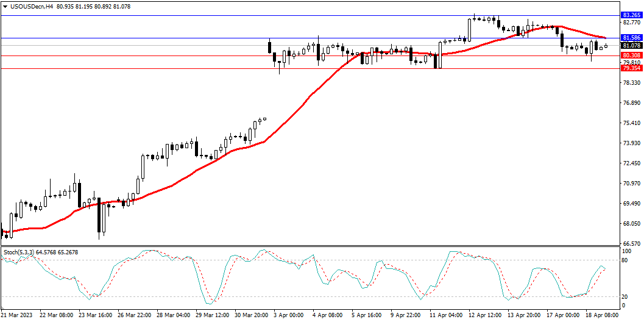Screen dimensions: 644x322
Task: Click the 80.308 red price label
Action: coord(631,55)
